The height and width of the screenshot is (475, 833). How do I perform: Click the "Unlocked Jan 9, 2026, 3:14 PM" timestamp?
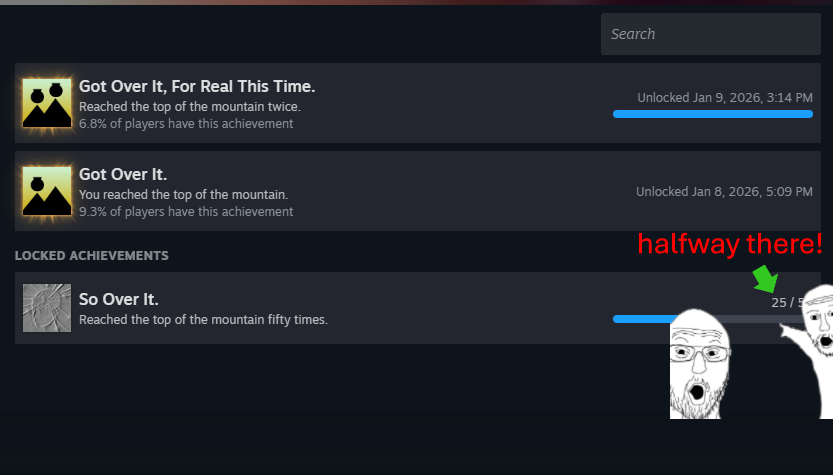(724, 97)
